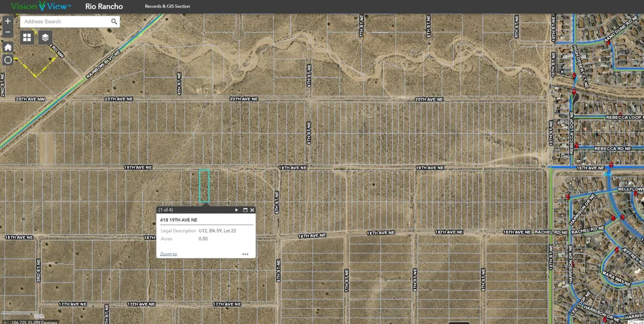Focus the Address Search field
Screen dimensions: 644x324
click(65, 21)
